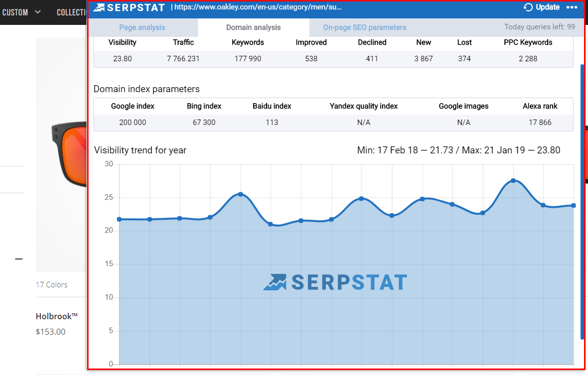Click the Keywords count 177 990
The width and height of the screenshot is (588, 375).
(x=248, y=58)
